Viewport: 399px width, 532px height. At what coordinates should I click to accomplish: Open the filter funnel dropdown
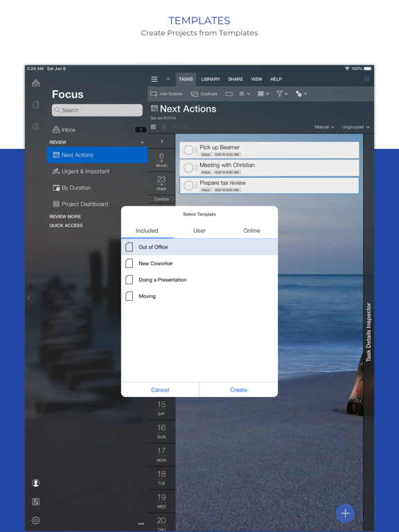tap(282, 94)
